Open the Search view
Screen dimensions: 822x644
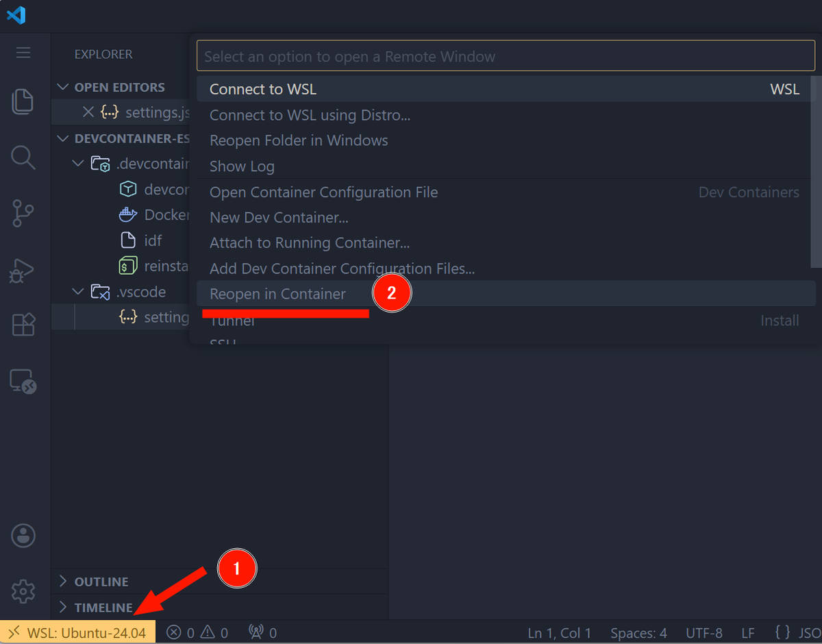point(23,158)
